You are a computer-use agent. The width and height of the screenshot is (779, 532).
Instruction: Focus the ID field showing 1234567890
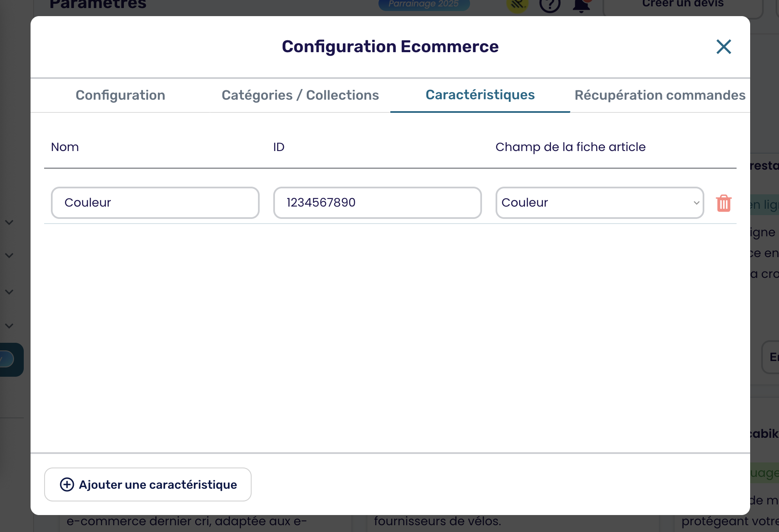click(x=377, y=203)
